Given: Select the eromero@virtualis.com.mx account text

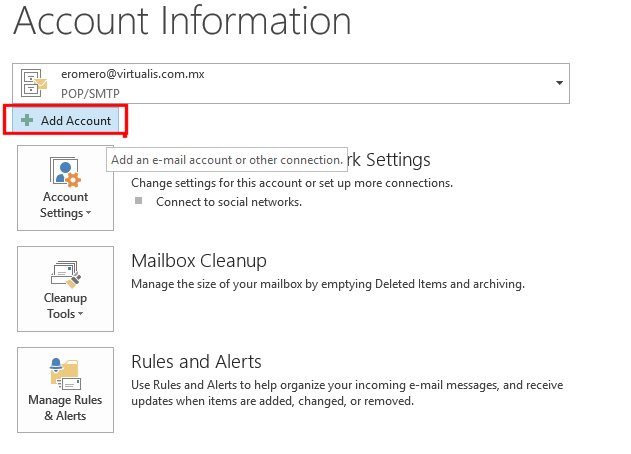Looking at the screenshot, I should 139,74.
